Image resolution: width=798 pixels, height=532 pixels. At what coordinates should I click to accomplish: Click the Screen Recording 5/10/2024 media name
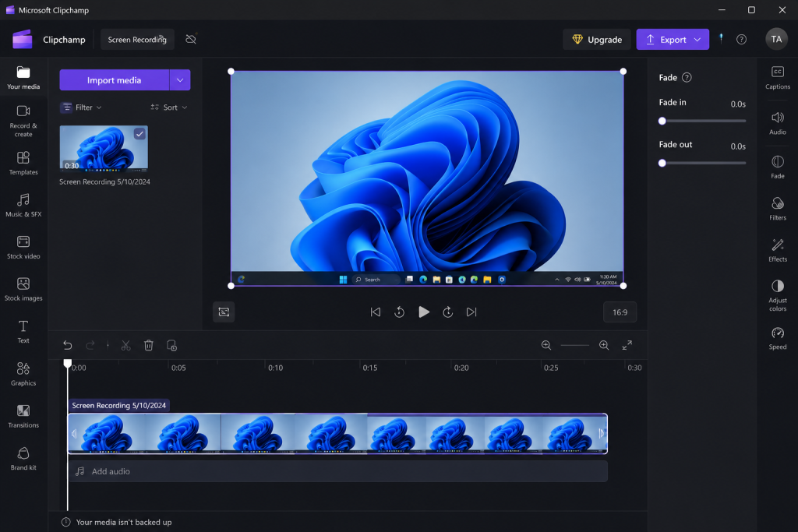click(104, 181)
